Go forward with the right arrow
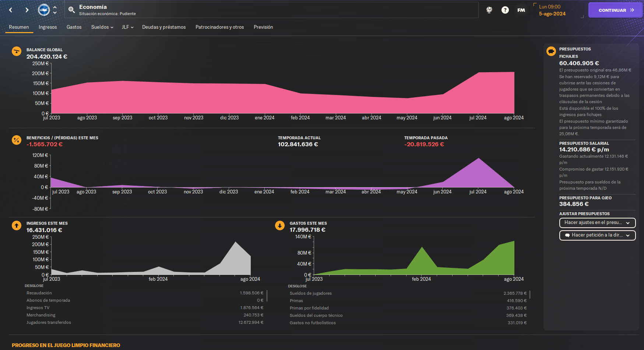 pos(27,10)
